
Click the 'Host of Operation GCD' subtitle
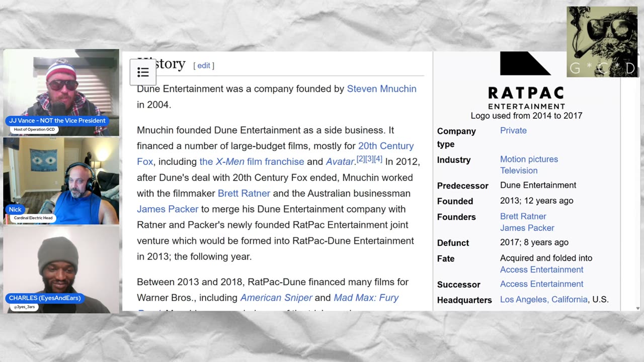point(34,130)
